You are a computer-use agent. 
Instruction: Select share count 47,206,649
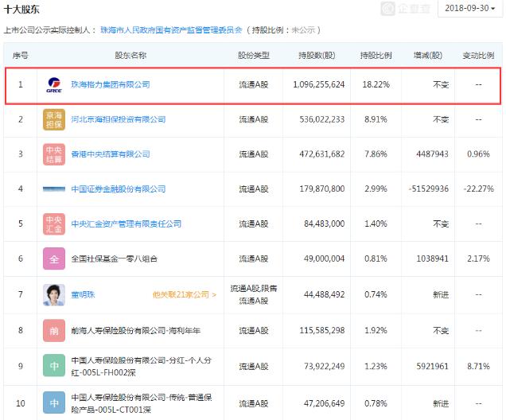click(325, 403)
